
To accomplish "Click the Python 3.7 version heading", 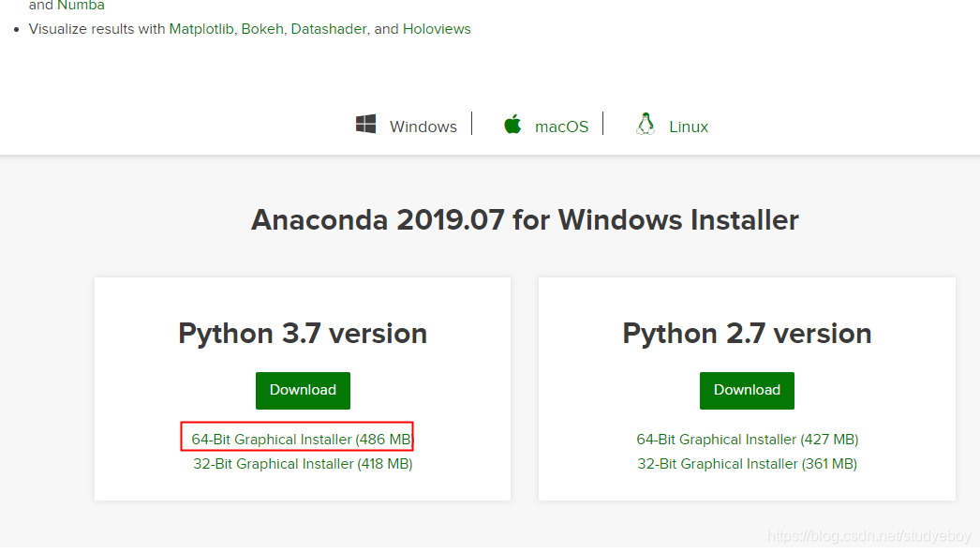I will pyautogui.click(x=303, y=334).
